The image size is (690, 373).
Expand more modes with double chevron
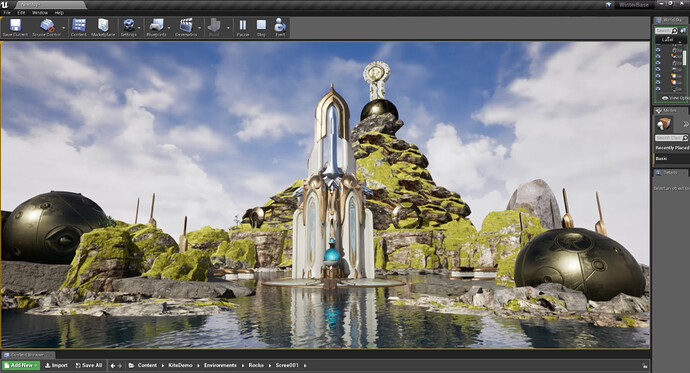686,124
